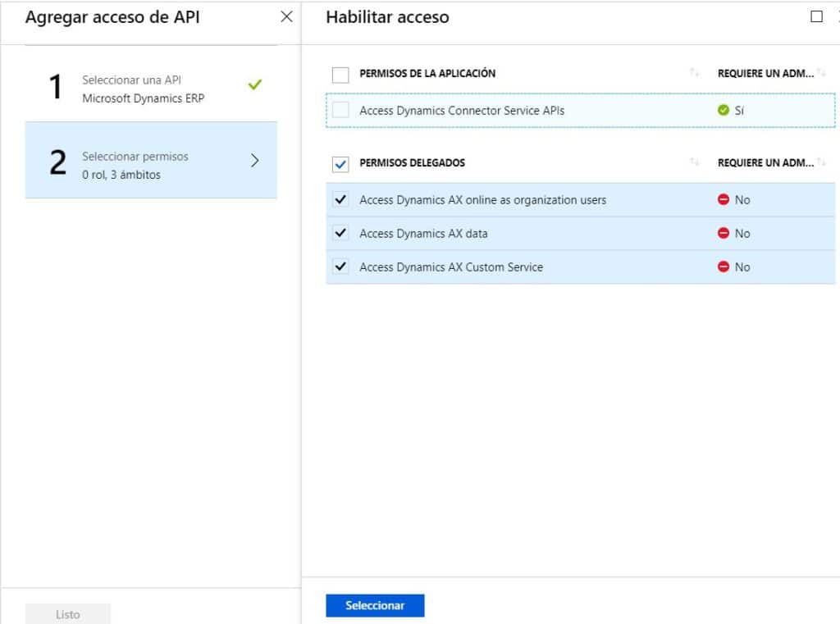Open chevron arrow on Seleccionar permisos step
Viewport: 840px width, 624px height.
[255, 160]
